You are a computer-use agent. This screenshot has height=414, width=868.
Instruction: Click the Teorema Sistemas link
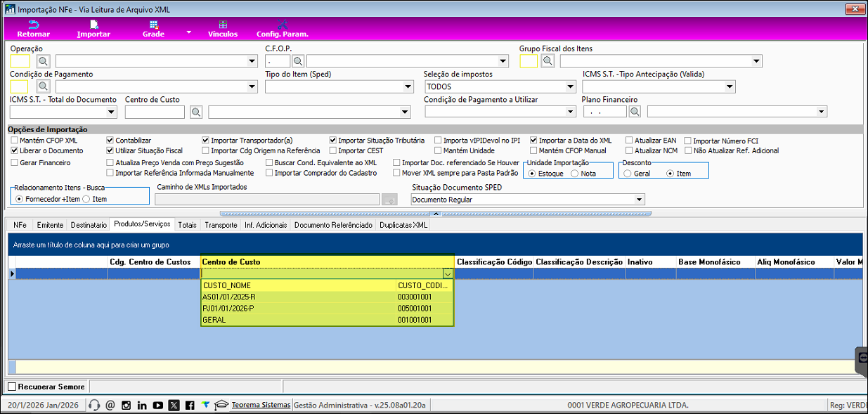[261, 405]
